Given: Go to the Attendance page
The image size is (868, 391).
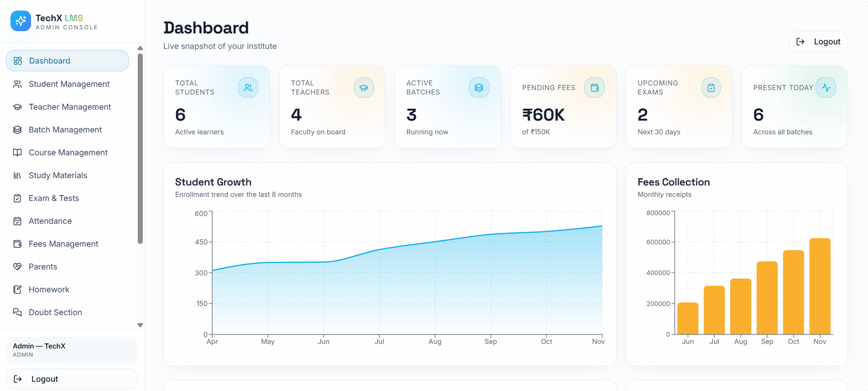Looking at the screenshot, I should [x=67, y=221].
